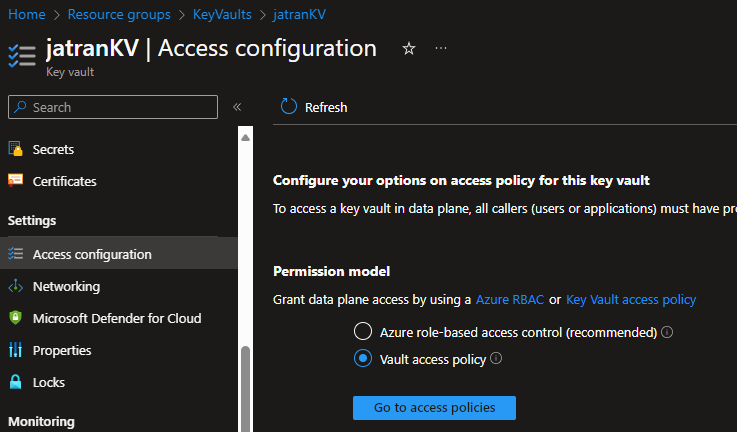Click info icon beside Vault access policy
Image resolution: width=737 pixels, height=432 pixels.
coord(496,358)
